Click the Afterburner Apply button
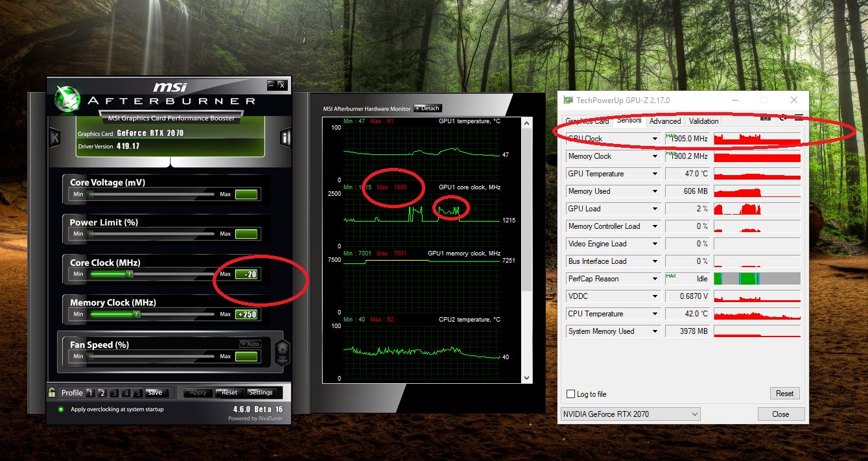 (x=198, y=393)
